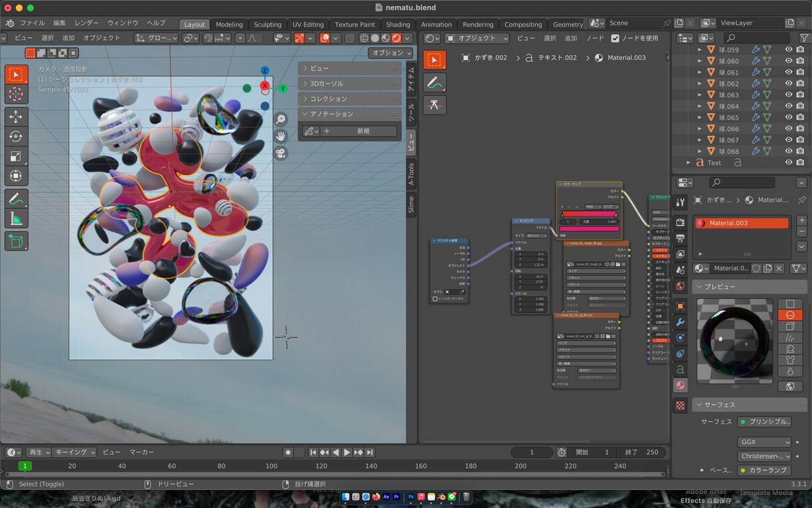Play the animation forward
This screenshot has width=812, height=508.
coord(347,453)
